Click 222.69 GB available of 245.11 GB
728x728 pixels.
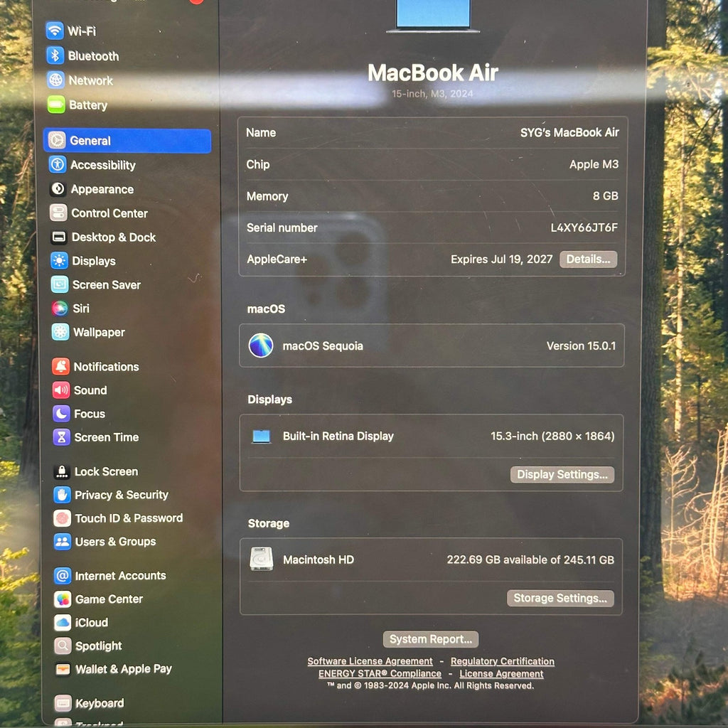(x=530, y=560)
